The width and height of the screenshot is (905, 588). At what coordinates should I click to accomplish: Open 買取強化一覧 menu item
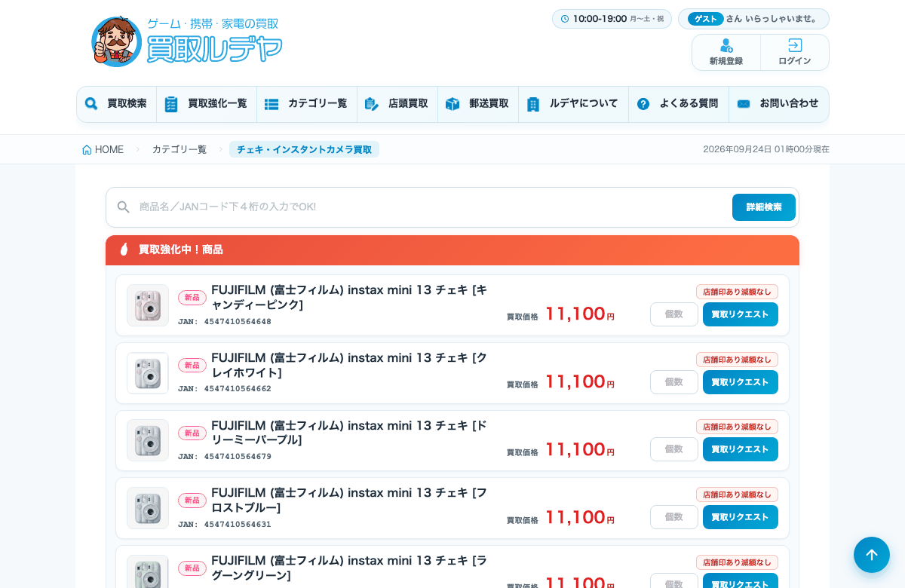click(207, 104)
